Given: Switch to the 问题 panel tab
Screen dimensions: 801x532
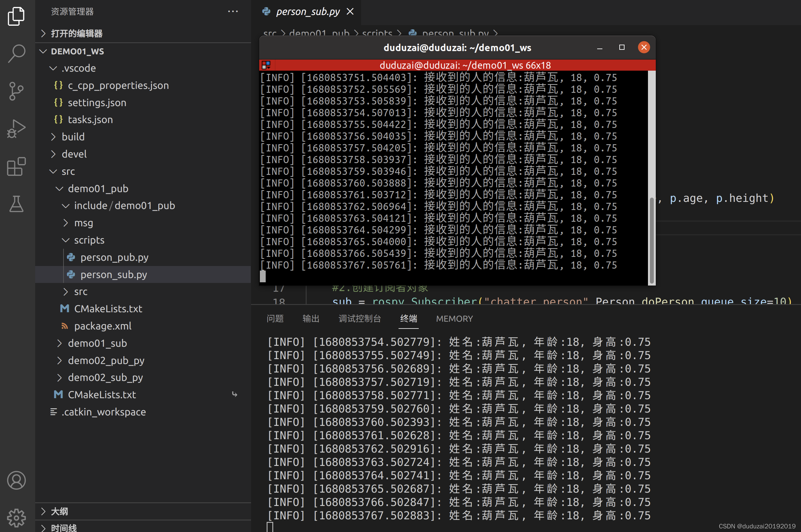Looking at the screenshot, I should coord(275,318).
